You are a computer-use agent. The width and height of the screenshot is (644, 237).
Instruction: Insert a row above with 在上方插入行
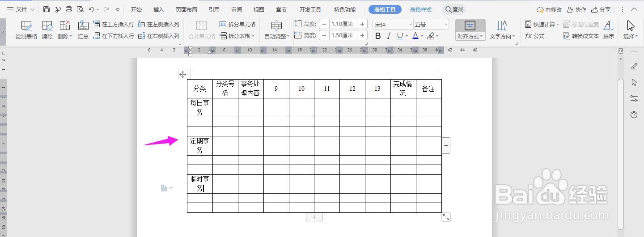[114, 24]
